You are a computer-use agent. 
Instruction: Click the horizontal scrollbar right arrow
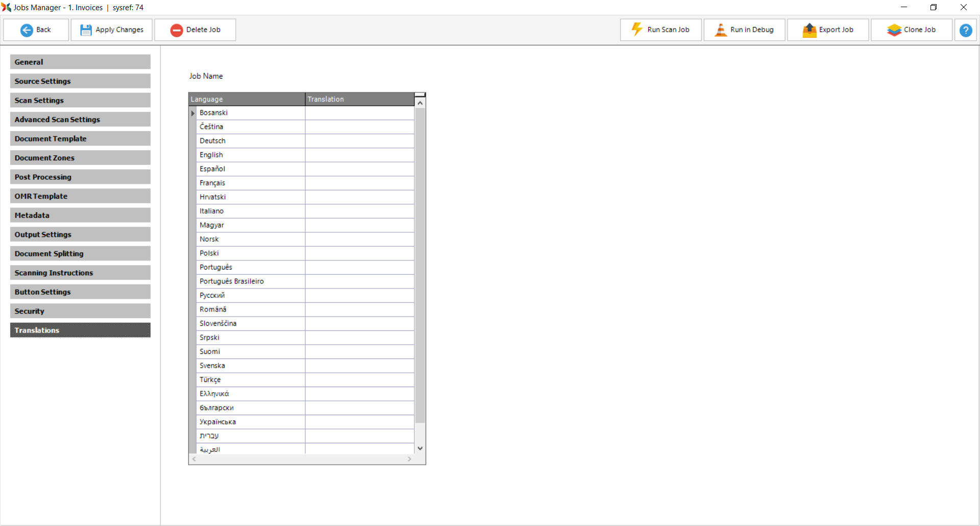pyautogui.click(x=409, y=459)
